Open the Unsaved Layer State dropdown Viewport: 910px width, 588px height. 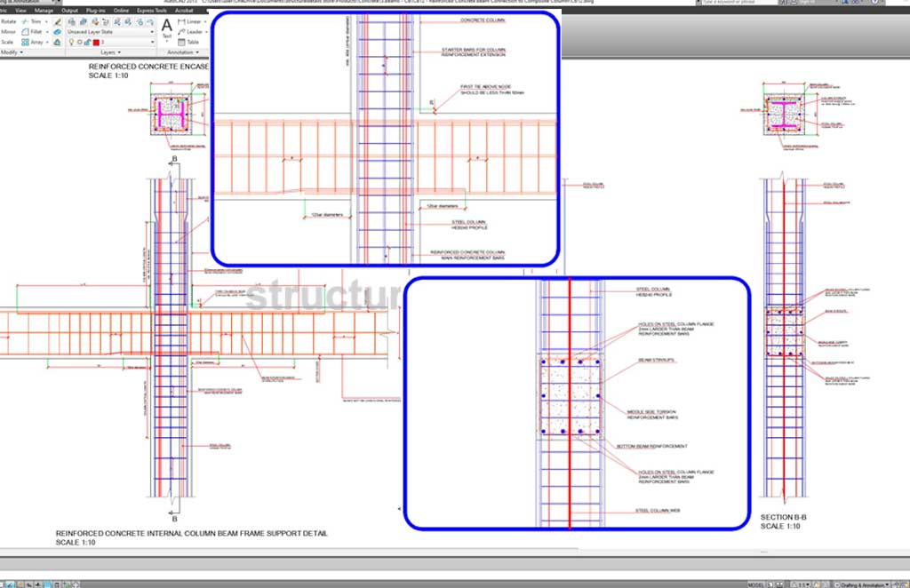pos(111,31)
